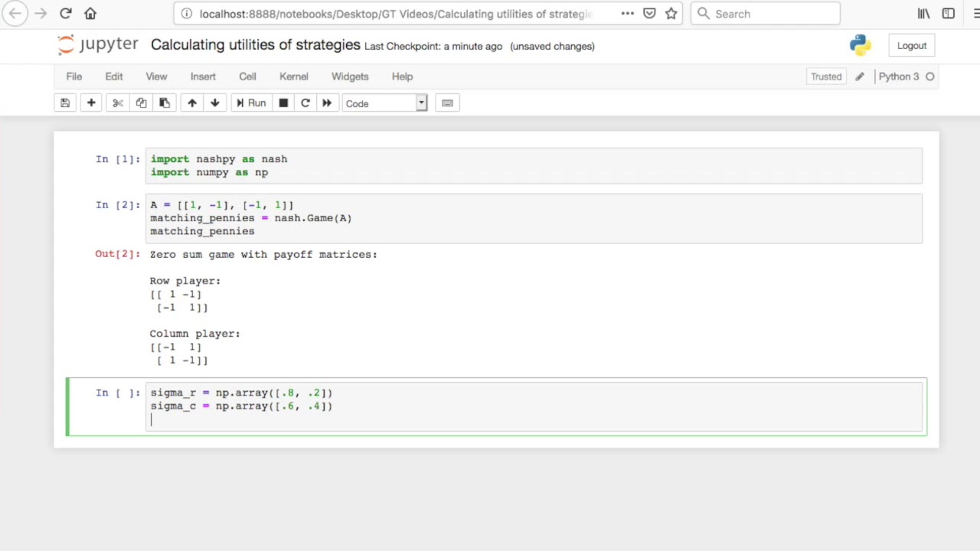Paste cells below icon

[164, 103]
